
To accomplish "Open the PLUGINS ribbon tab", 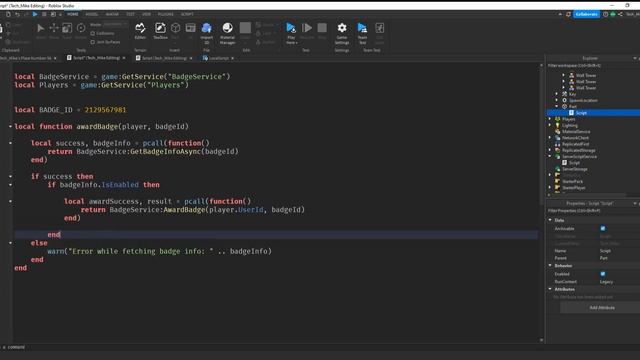I will point(165,14).
